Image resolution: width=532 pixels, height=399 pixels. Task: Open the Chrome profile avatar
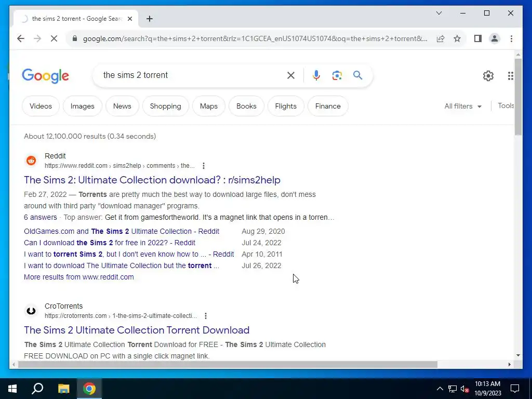[495, 38]
